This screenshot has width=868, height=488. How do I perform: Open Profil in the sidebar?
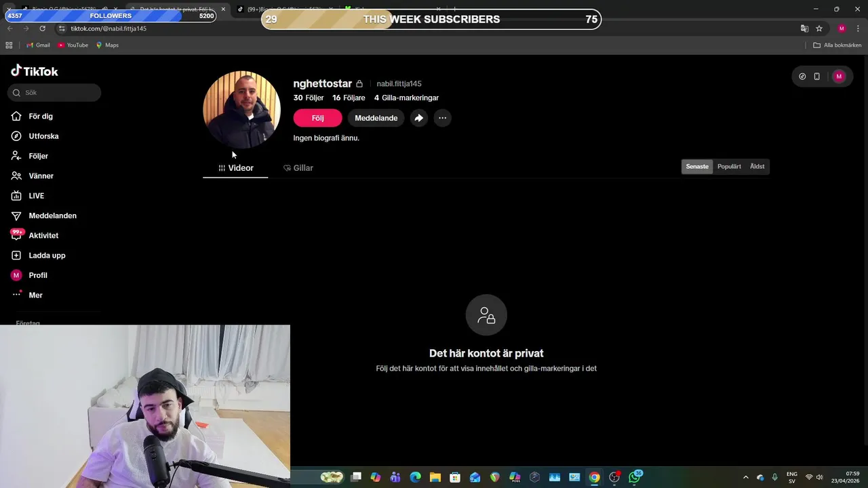click(29, 275)
